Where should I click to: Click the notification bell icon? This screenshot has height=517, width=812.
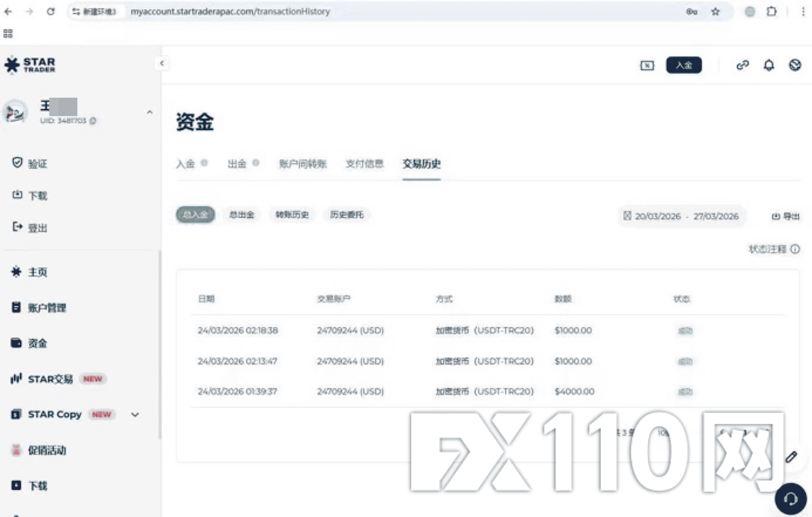(769, 65)
